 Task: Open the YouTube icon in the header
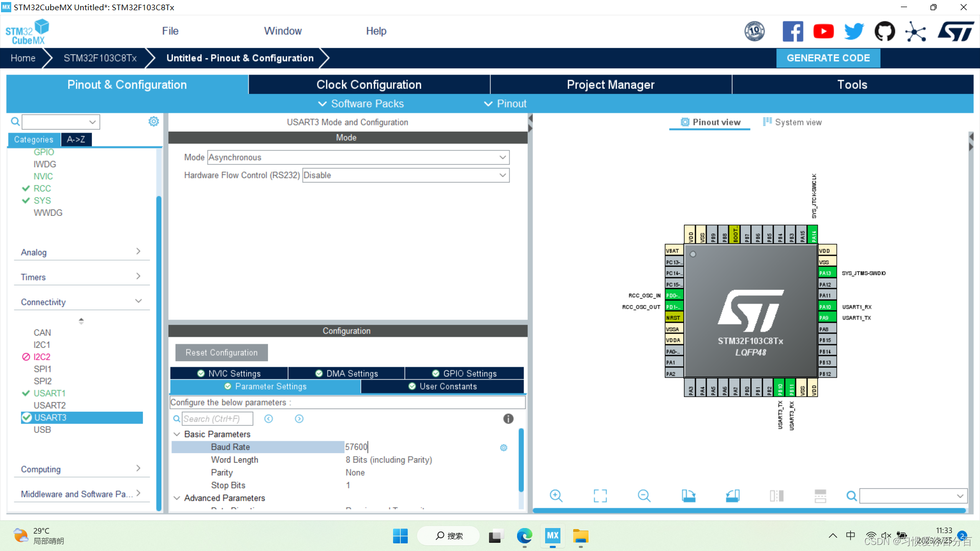pyautogui.click(x=823, y=32)
